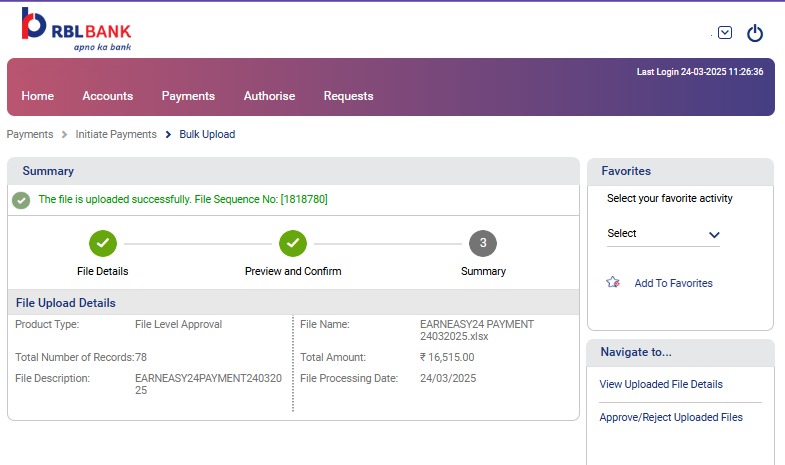Open the Requests menu

(348, 96)
